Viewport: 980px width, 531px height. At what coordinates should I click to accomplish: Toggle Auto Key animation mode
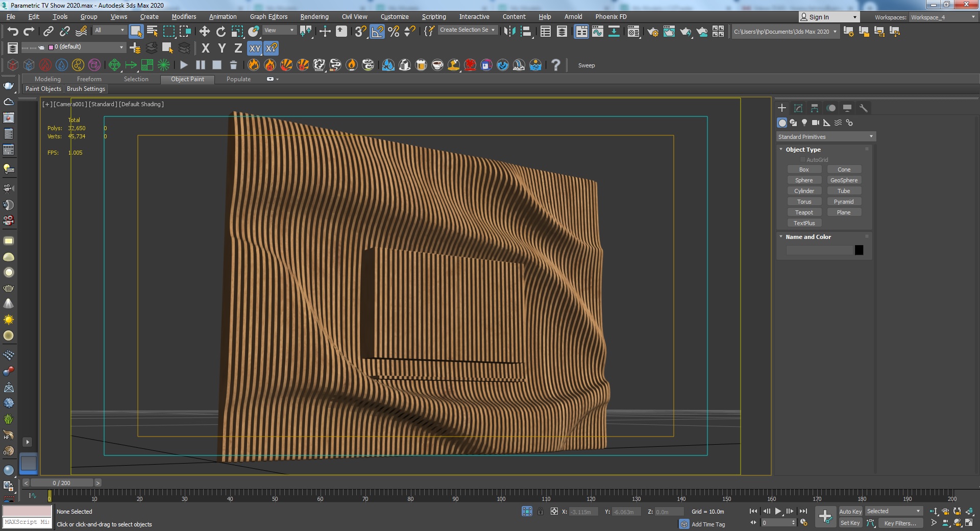850,512
